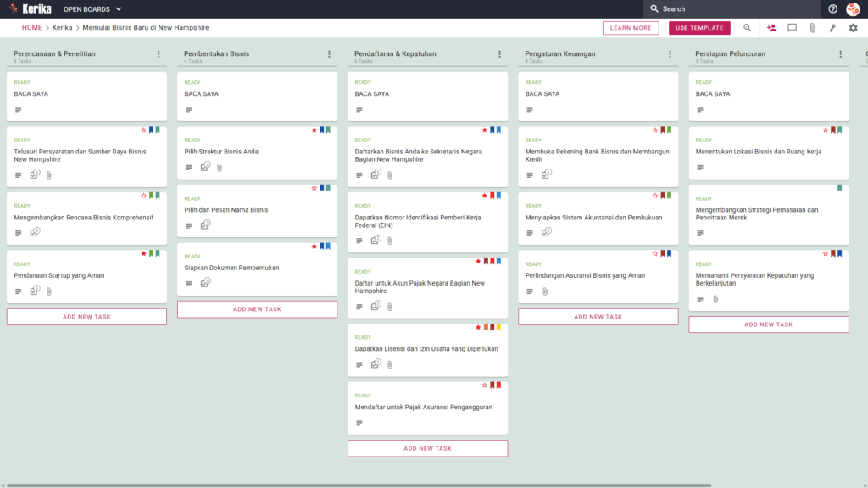Open the highlight tasks icon
The height and width of the screenshot is (488, 868).
832,28
